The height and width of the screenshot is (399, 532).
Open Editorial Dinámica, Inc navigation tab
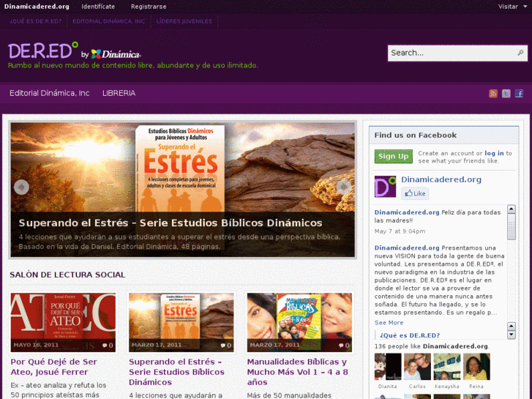50,93
